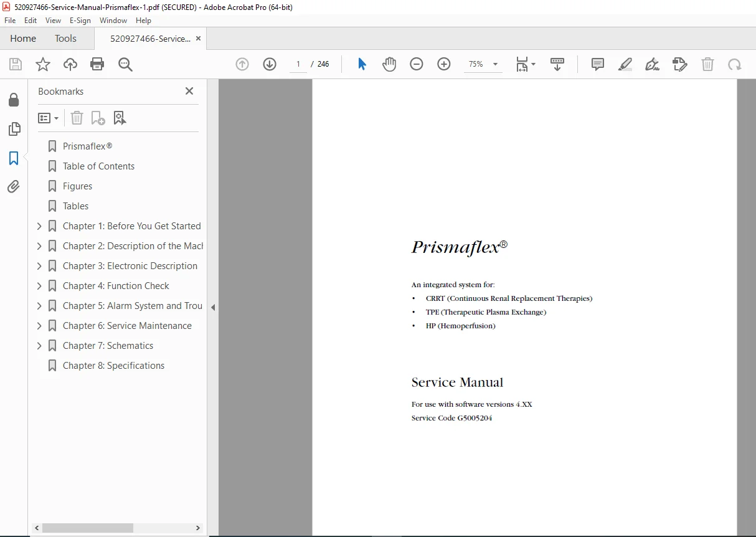This screenshot has height=537, width=756.
Task: Print the document using printer icon
Action: click(x=97, y=64)
